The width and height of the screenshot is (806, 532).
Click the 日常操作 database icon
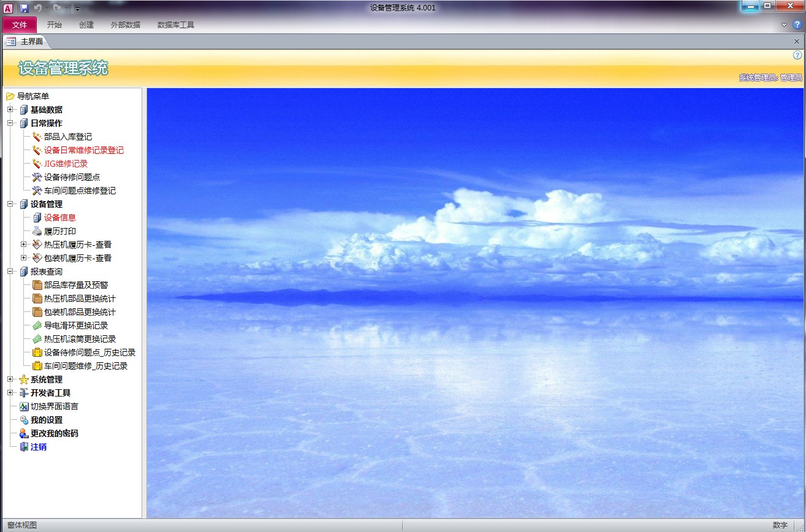click(x=24, y=123)
